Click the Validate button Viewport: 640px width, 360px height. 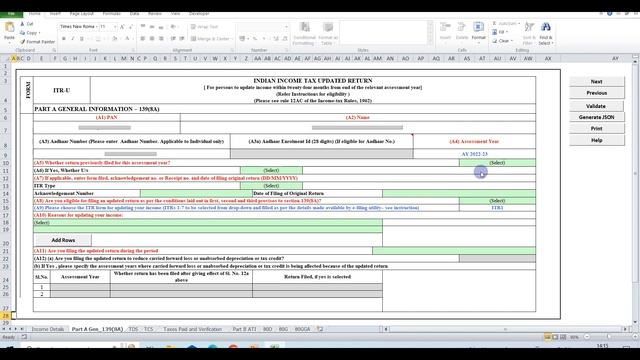(x=596, y=106)
